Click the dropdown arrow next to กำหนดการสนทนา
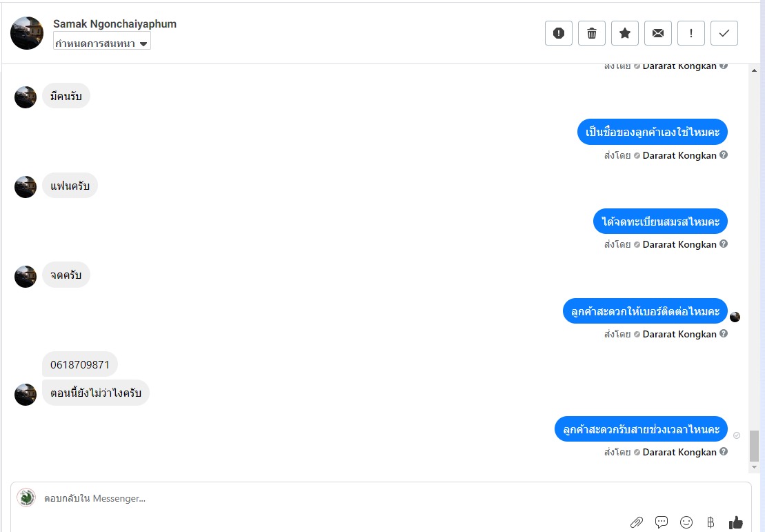Image resolution: width=765 pixels, height=532 pixels. (x=143, y=44)
